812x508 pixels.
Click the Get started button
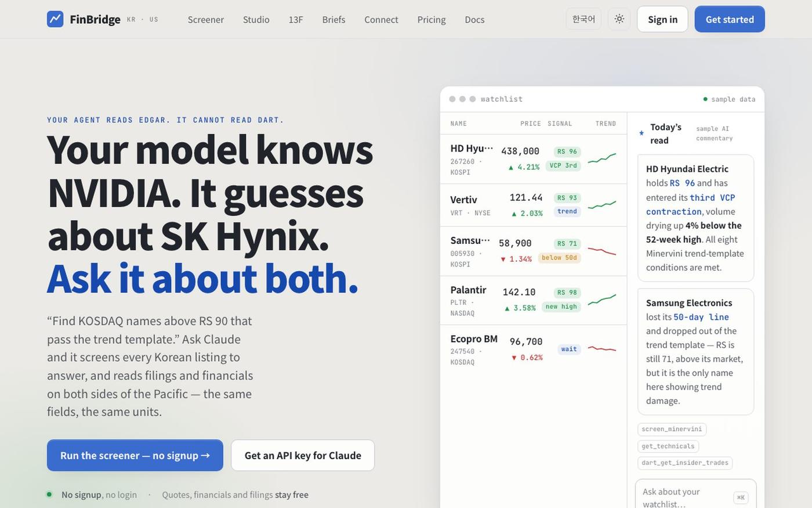coord(730,19)
